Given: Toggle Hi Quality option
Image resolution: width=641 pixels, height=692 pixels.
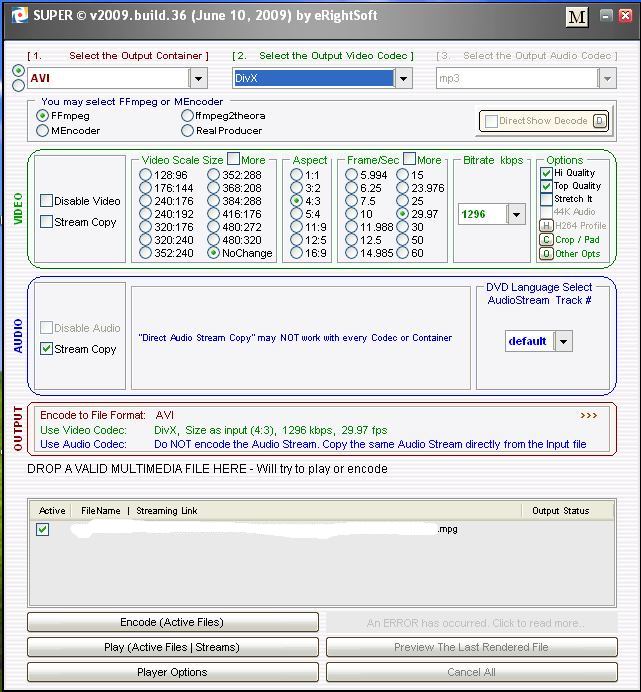Looking at the screenshot, I should (x=546, y=173).
